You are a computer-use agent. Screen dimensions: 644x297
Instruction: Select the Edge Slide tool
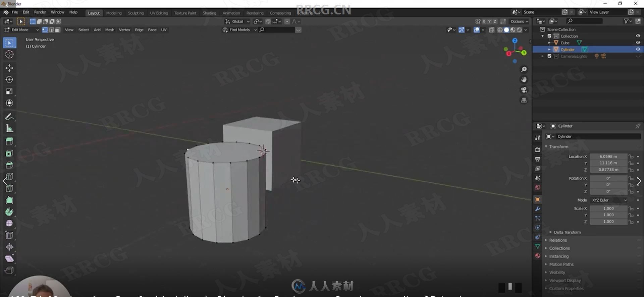(x=9, y=235)
